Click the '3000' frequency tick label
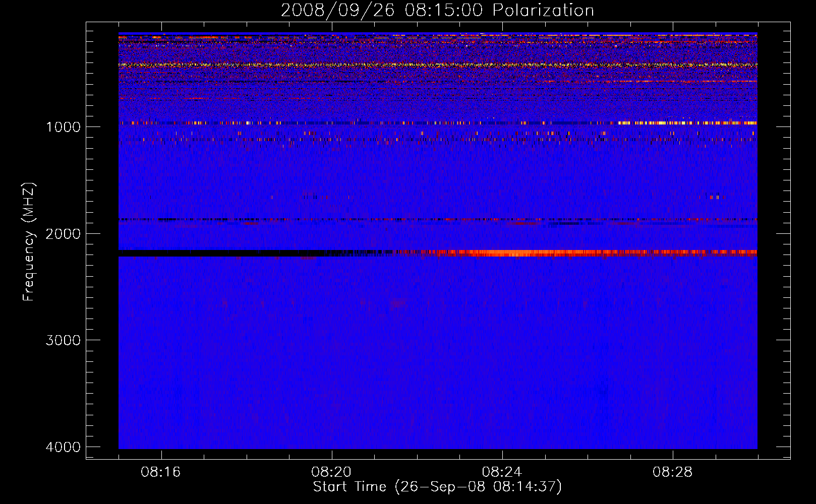816x504 pixels. pyautogui.click(x=63, y=340)
